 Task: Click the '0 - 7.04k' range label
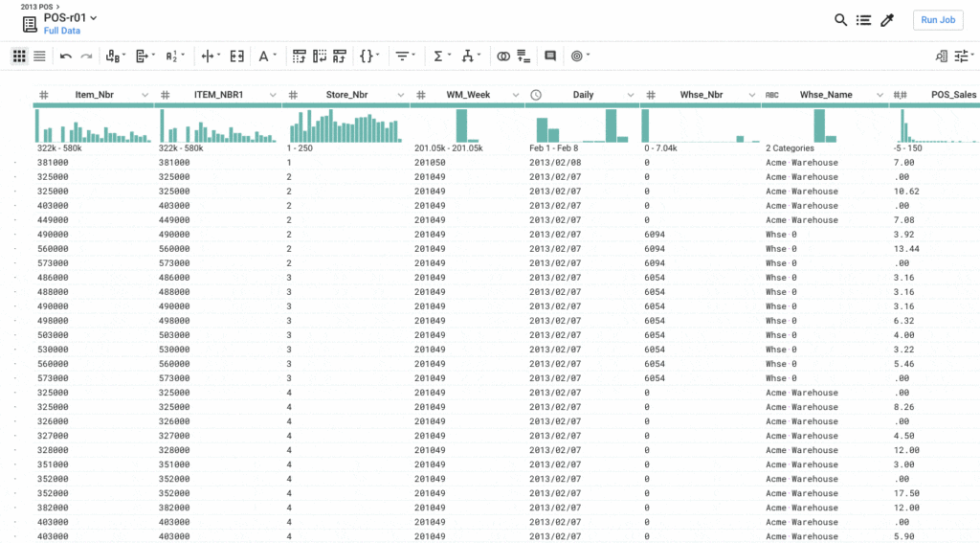660,148
